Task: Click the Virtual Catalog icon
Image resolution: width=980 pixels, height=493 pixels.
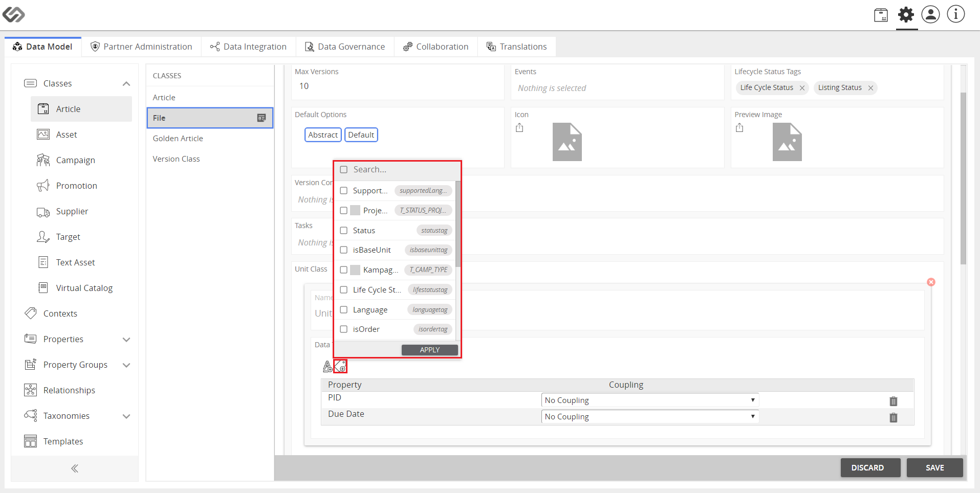Action: (43, 288)
